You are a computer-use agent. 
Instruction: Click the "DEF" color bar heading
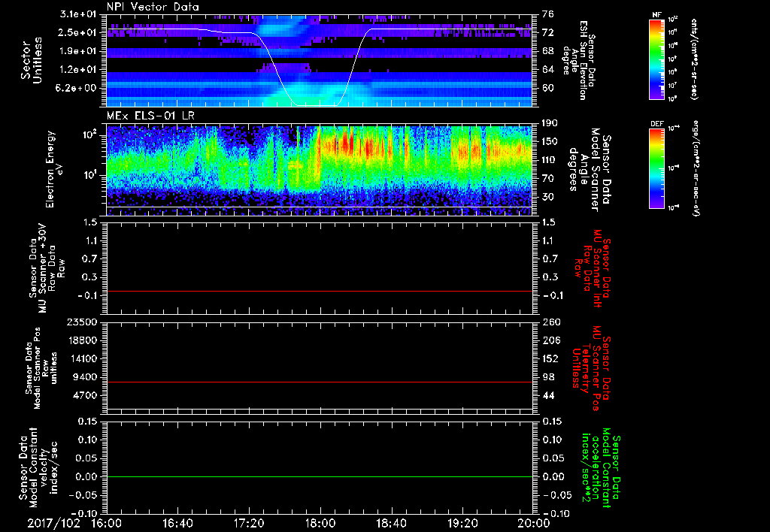(656, 124)
